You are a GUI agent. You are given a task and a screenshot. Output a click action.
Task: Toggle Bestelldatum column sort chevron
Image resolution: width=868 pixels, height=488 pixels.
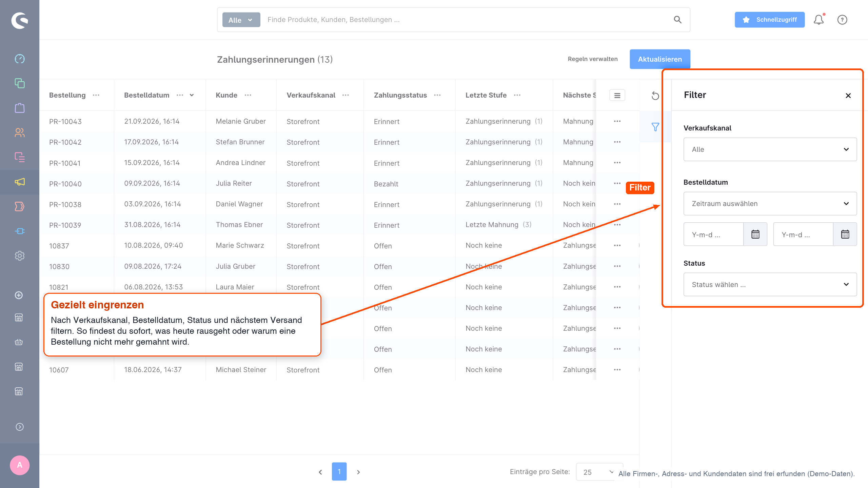click(192, 95)
